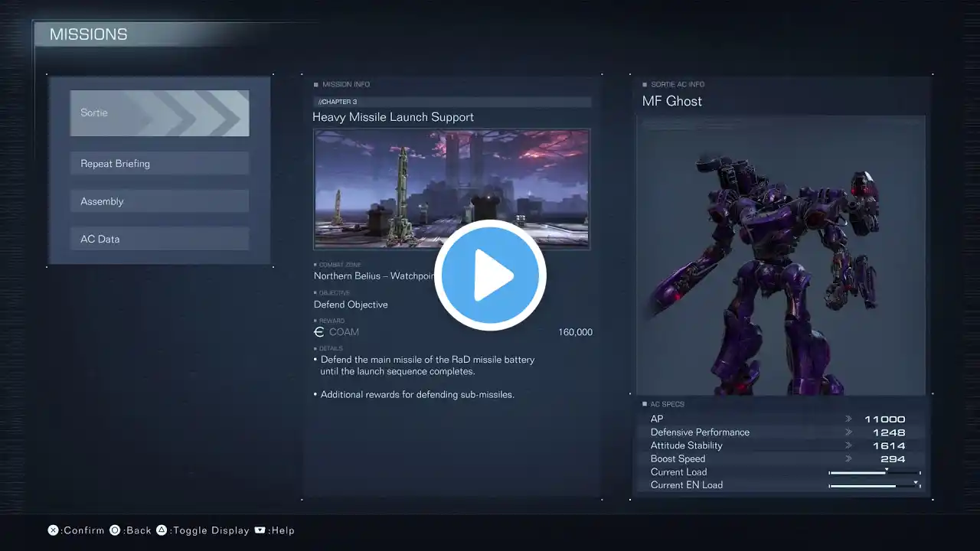Click the Back prompt label
Image resolution: width=980 pixels, height=551 pixels.
(138, 530)
